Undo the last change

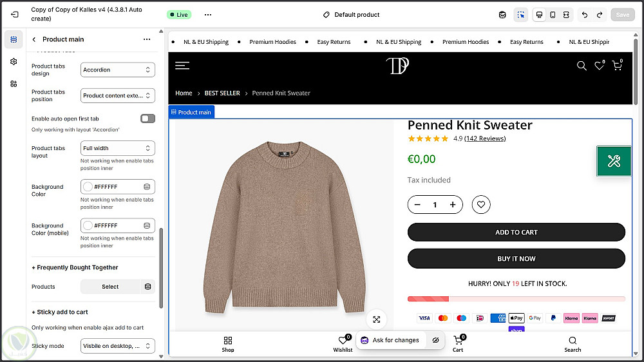click(585, 15)
